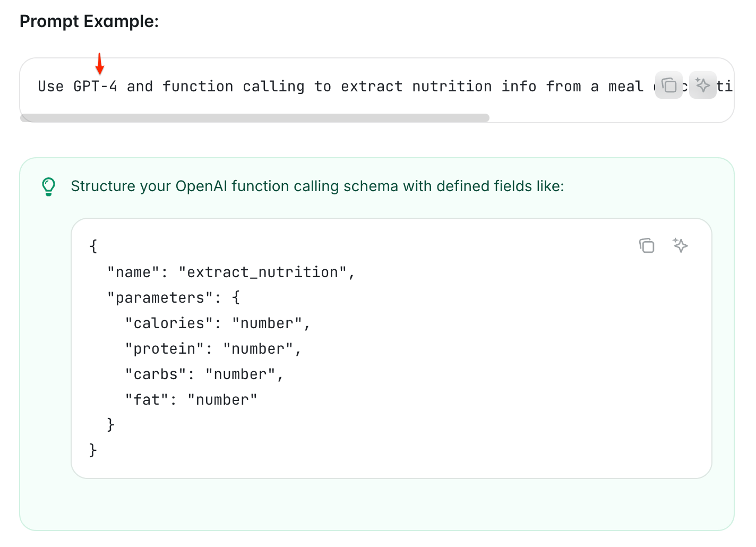The image size is (756, 547).
Task: Click "function calling" in the prompt text
Action: point(233,87)
